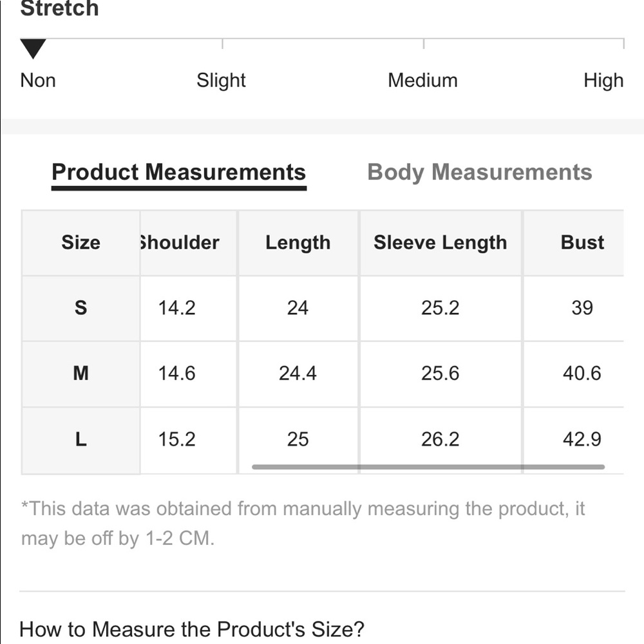Select the S size row label

click(80, 308)
